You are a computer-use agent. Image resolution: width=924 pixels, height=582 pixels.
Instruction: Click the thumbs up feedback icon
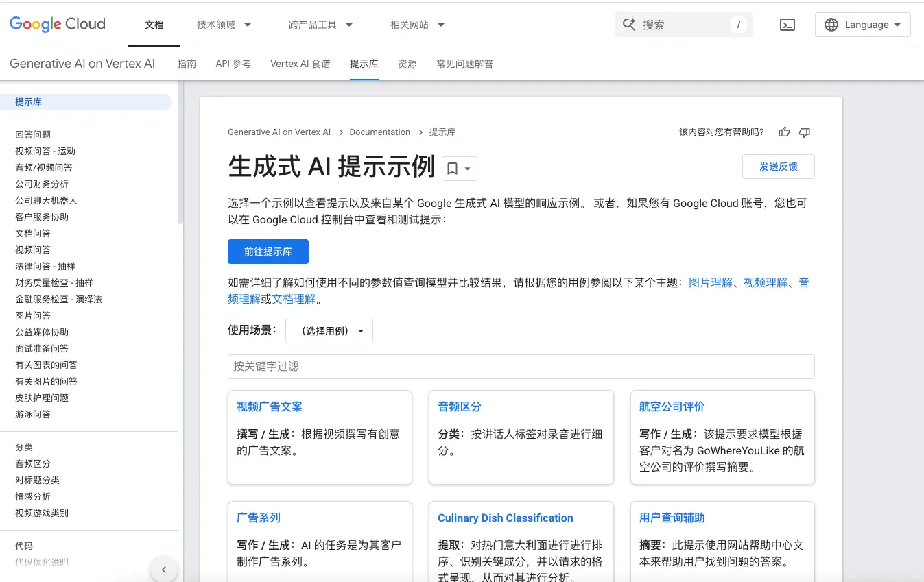click(x=784, y=132)
